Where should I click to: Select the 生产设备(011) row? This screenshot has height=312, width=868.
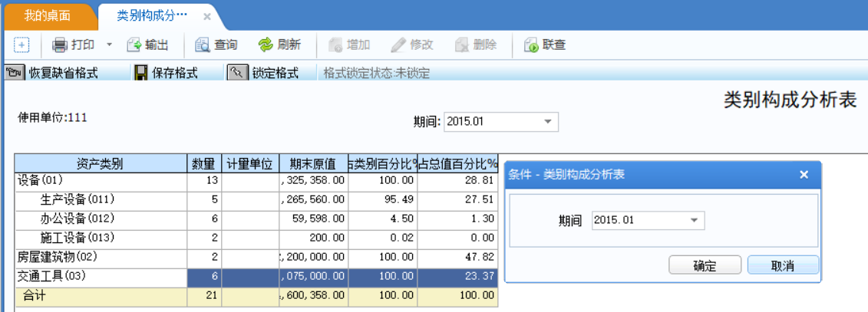(x=256, y=200)
